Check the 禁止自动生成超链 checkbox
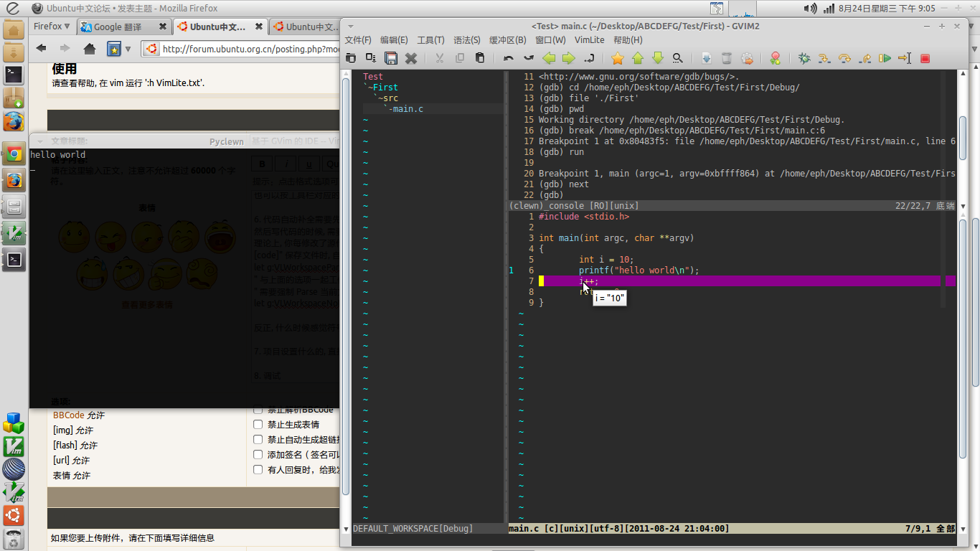The height and width of the screenshot is (551, 980). [258, 439]
